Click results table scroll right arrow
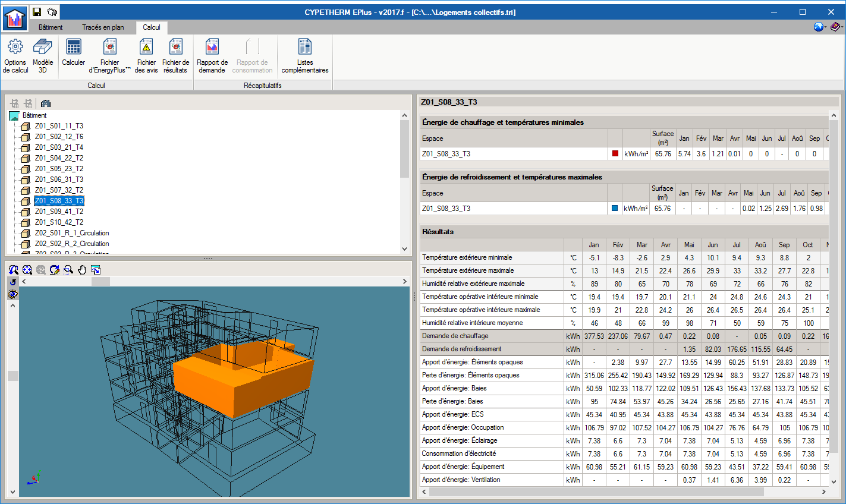 [x=824, y=492]
